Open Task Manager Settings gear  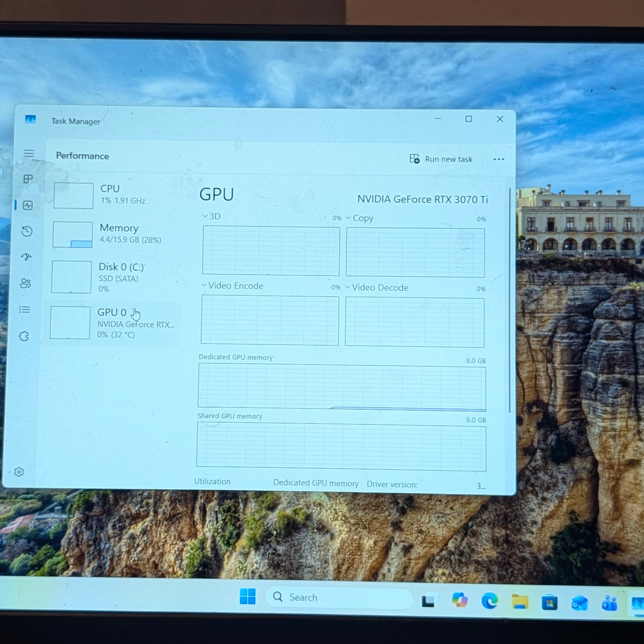click(19, 472)
